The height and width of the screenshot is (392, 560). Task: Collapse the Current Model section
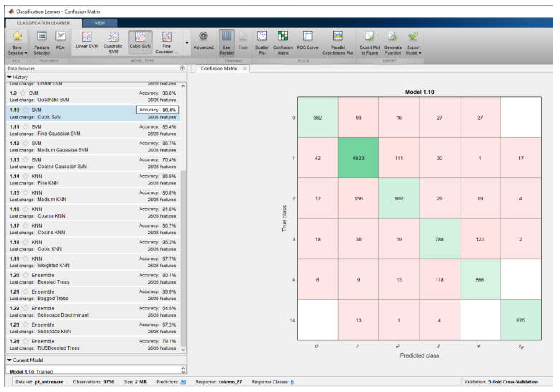tap(10, 360)
